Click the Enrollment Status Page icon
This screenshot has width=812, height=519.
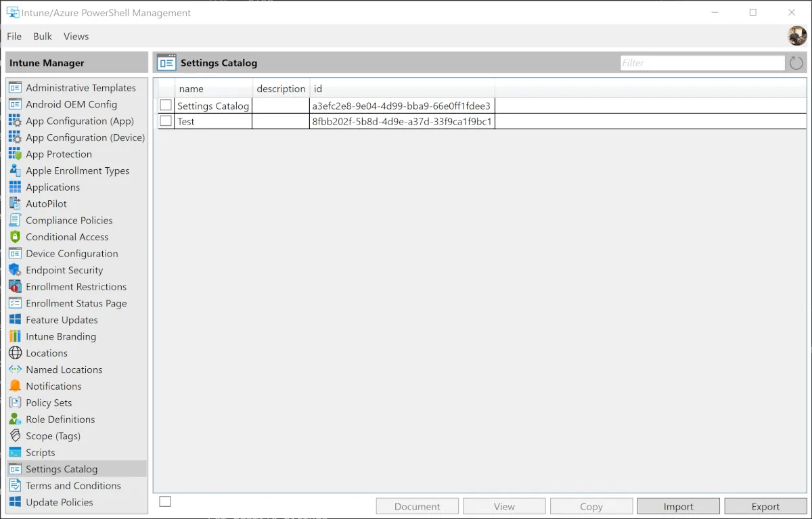click(x=15, y=303)
